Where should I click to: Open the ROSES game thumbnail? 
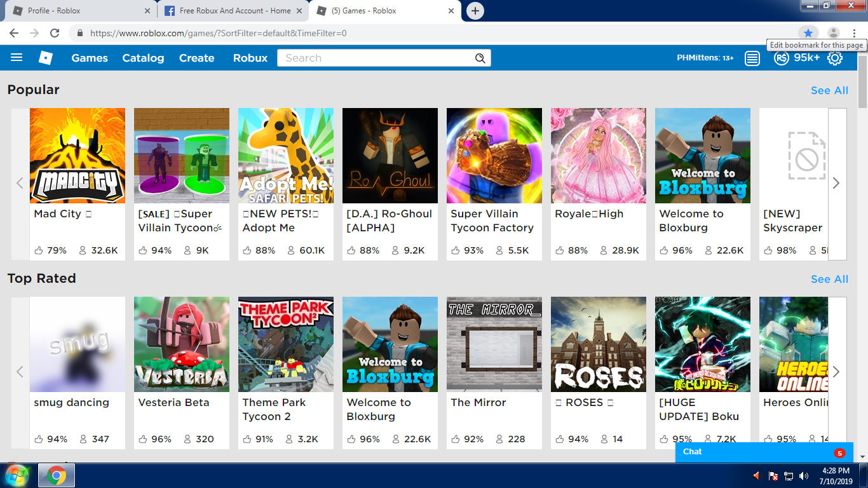coord(599,344)
